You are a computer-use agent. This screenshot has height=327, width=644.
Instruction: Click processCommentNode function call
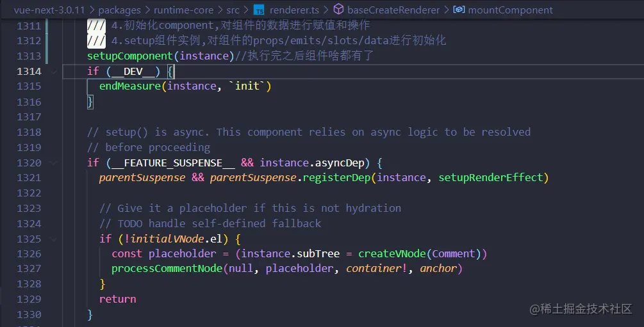167,269
